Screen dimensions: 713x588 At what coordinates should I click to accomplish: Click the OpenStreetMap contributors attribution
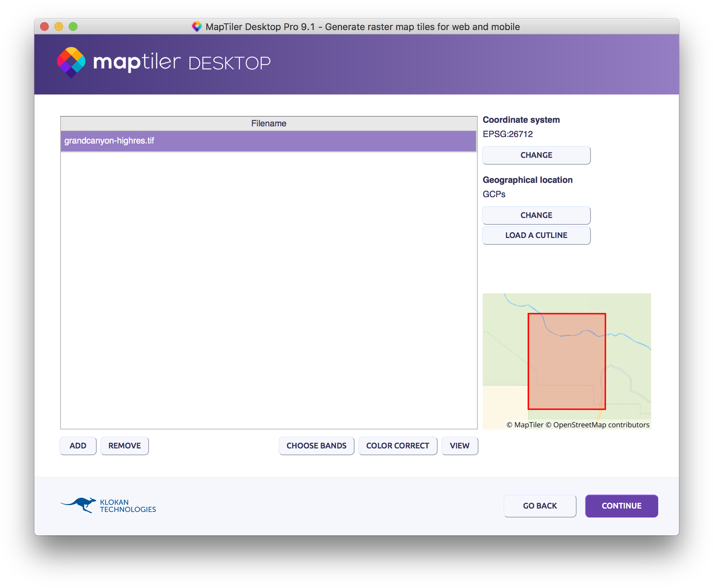pyautogui.click(x=597, y=425)
